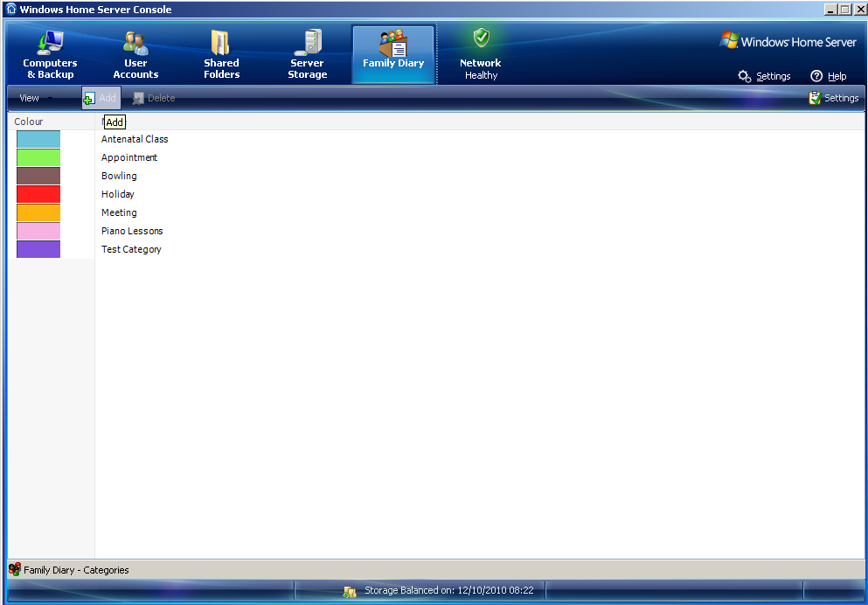Screen dimensions: 868x605
Task: Select the pink Piano Lessons swatch
Action: pyautogui.click(x=38, y=231)
